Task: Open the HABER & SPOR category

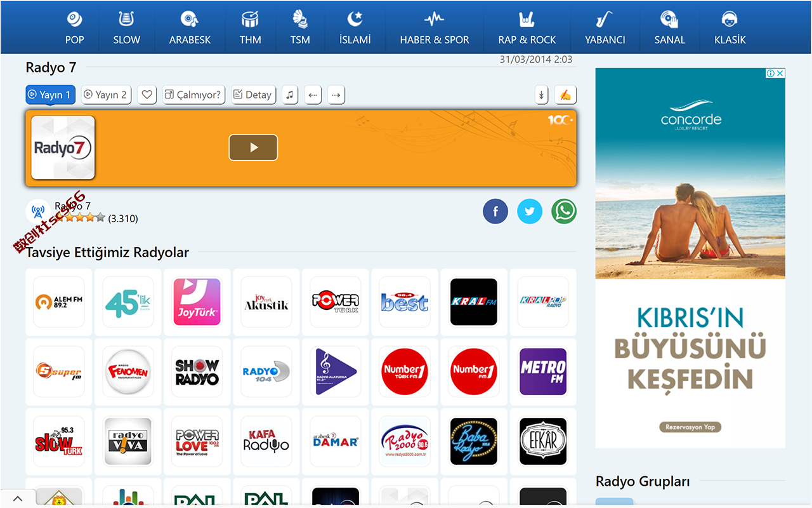Action: click(x=435, y=27)
